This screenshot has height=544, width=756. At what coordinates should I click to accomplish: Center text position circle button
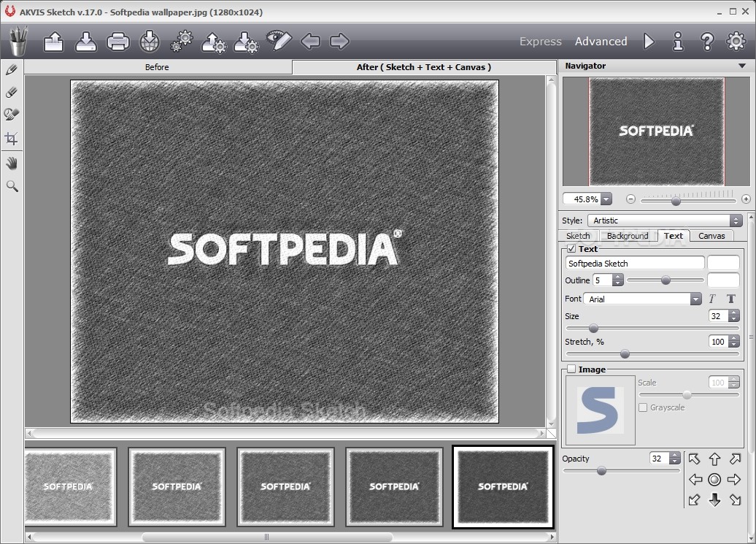(x=714, y=479)
